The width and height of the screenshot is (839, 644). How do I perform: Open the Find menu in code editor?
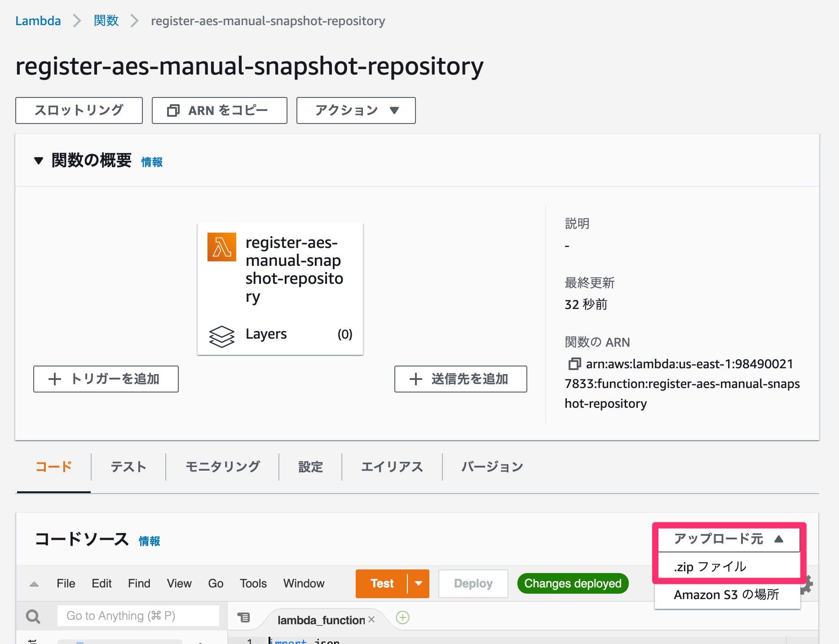click(139, 583)
